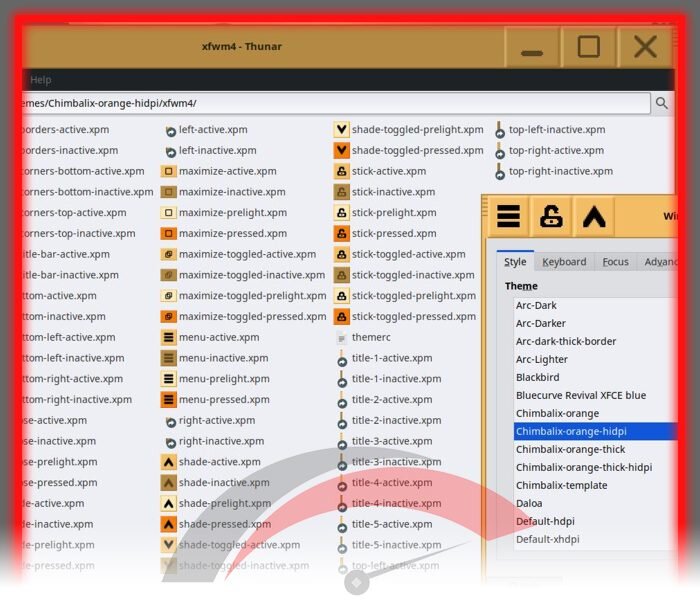Viewport: 700px width, 600px height.
Task: Select menu-inactive.xpm file icon
Action: pyautogui.click(x=169, y=358)
